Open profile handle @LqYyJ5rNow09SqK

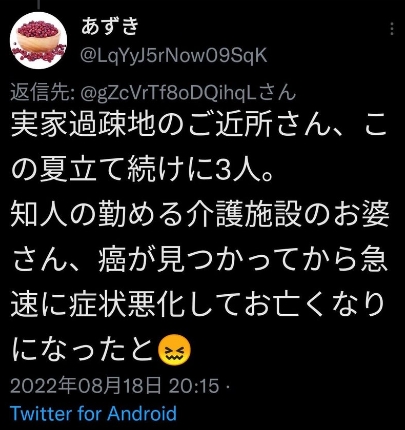[174, 55]
